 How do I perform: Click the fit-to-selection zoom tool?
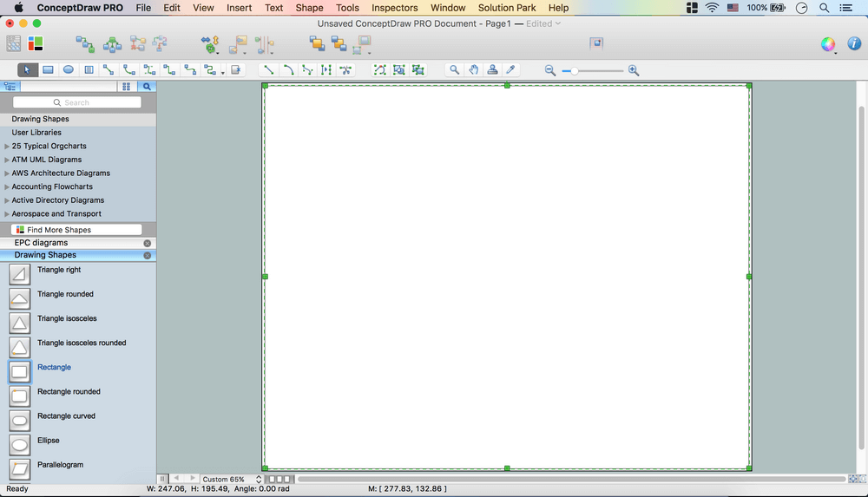point(399,69)
